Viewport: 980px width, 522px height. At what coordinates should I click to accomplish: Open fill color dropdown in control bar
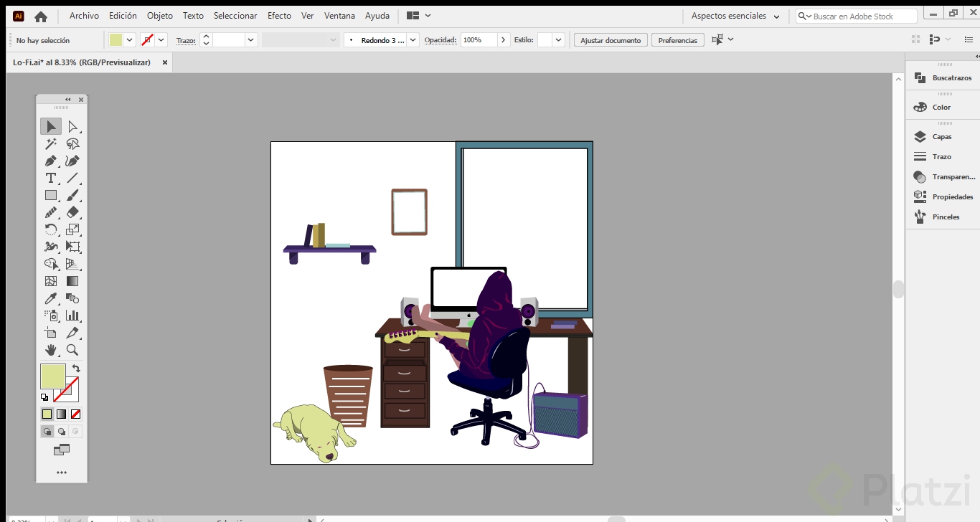[x=130, y=40]
